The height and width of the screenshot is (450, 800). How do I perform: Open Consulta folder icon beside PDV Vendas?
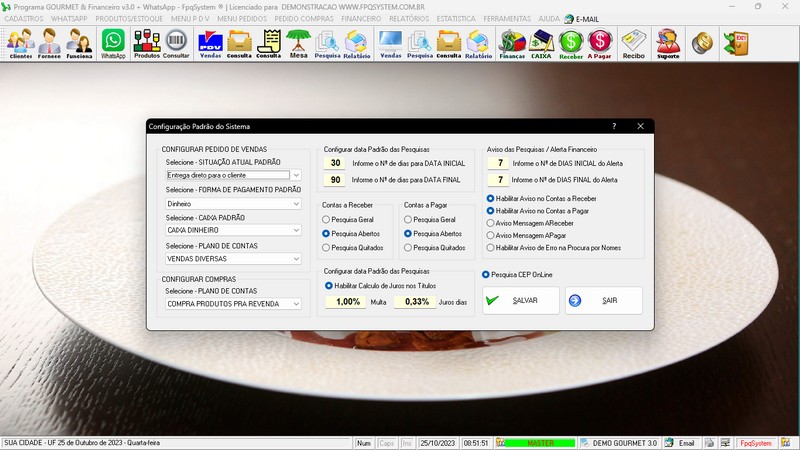click(x=239, y=43)
